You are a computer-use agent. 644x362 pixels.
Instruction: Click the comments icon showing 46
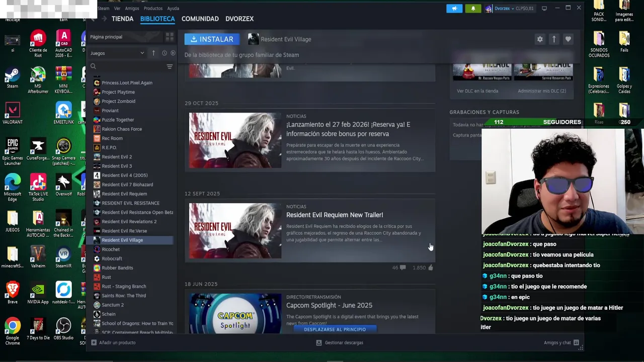(x=403, y=268)
